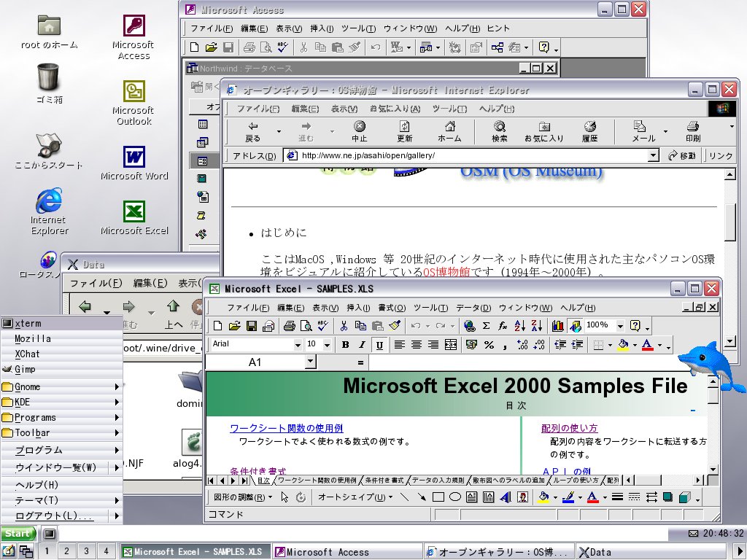Expand the Gnome submenu in the Start menu
This screenshot has height=560, width=747.
(x=61, y=386)
